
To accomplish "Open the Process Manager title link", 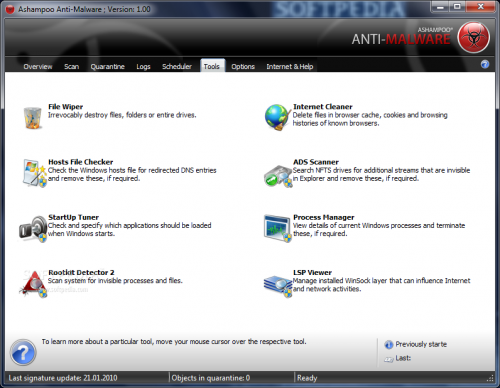I will 324,217.
